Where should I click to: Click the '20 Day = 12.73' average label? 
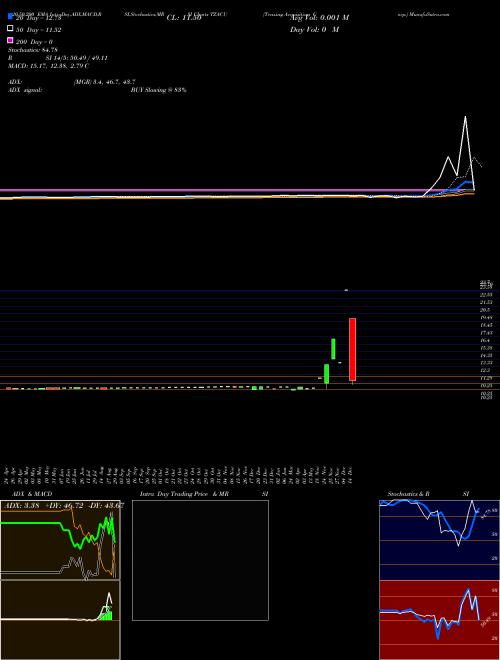click(39, 18)
